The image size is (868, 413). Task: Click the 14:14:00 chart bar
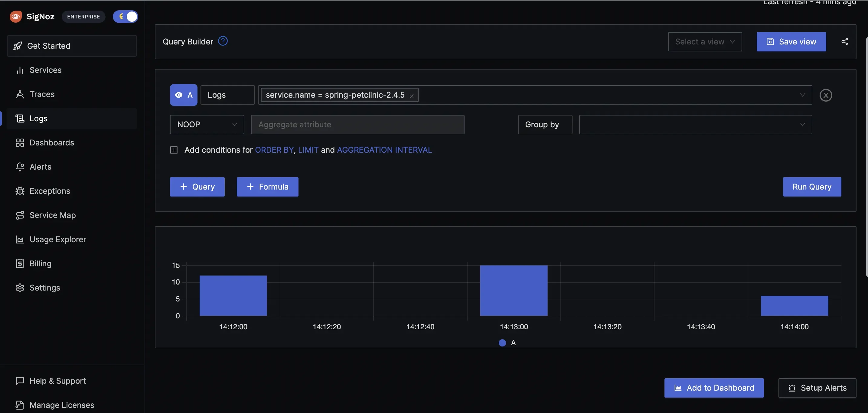tap(795, 306)
